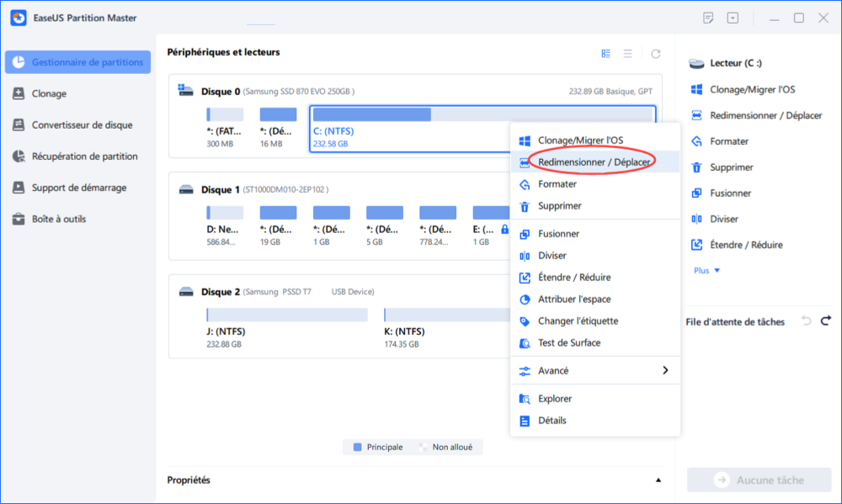Click the Disque 0 title text
The width and height of the screenshot is (842, 504).
coord(221,92)
